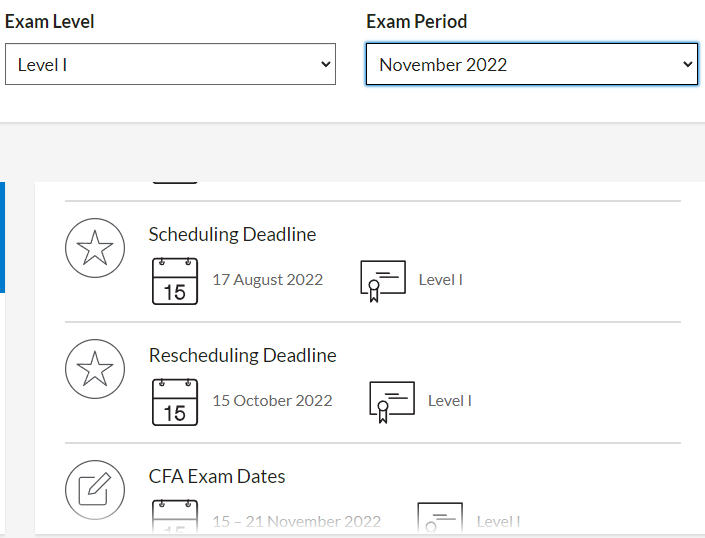Click the star icon beside Rescheduling Deadline

(95, 369)
